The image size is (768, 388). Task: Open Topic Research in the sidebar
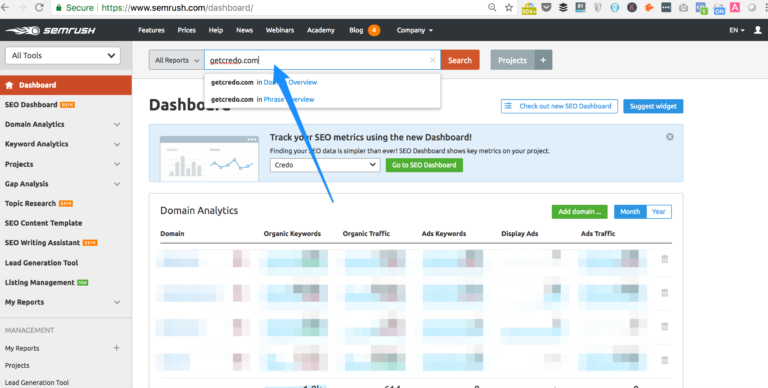pos(39,203)
